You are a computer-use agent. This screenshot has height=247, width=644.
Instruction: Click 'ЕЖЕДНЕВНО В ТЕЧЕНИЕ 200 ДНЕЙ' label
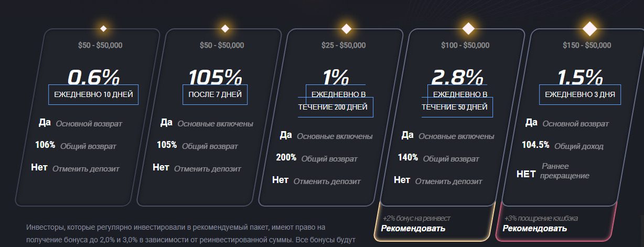click(x=336, y=101)
